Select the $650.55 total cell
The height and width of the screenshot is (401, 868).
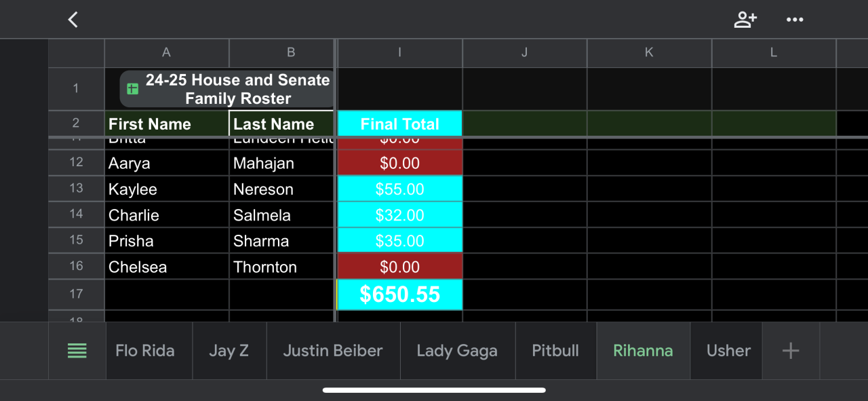coord(400,294)
